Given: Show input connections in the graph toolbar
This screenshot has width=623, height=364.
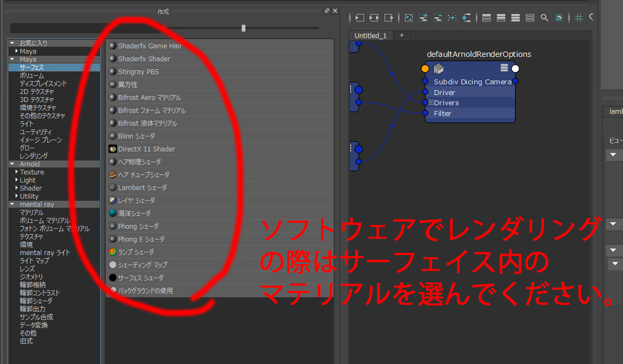Looking at the screenshot, I should [360, 18].
